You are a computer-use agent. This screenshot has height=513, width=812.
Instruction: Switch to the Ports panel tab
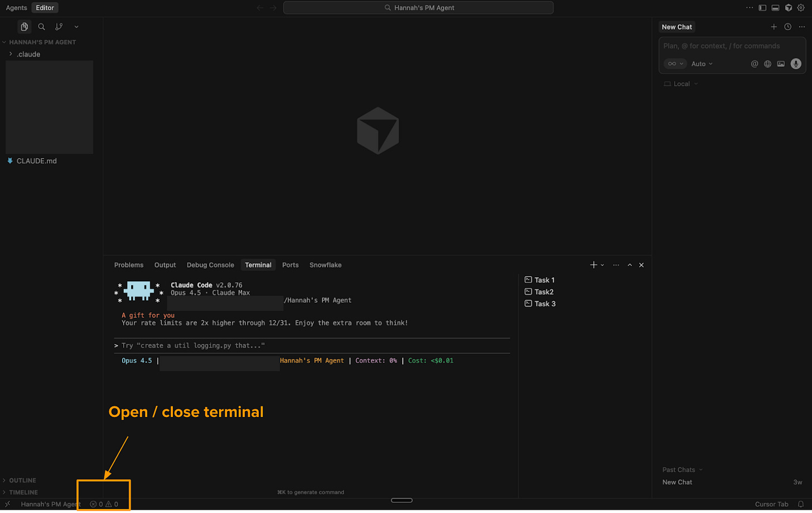pyautogui.click(x=291, y=265)
